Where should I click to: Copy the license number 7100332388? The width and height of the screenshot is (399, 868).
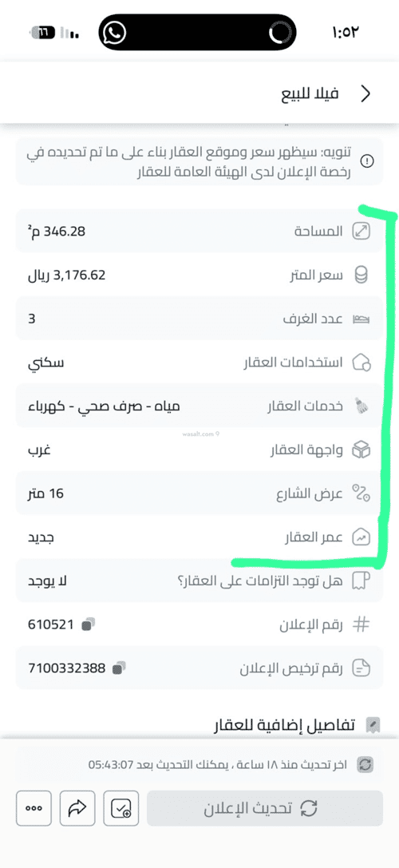point(119,668)
